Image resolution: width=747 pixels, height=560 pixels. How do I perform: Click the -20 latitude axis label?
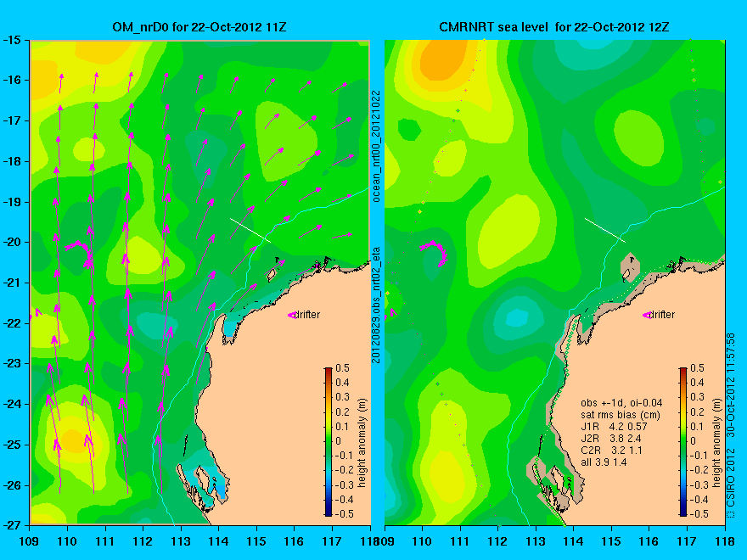[x=11, y=242]
